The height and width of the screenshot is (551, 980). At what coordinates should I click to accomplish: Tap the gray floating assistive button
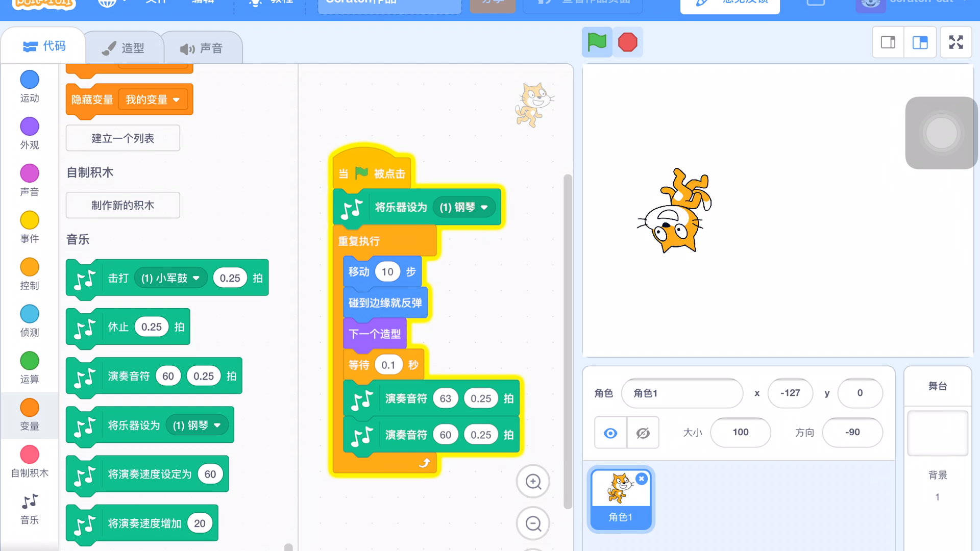941,133
